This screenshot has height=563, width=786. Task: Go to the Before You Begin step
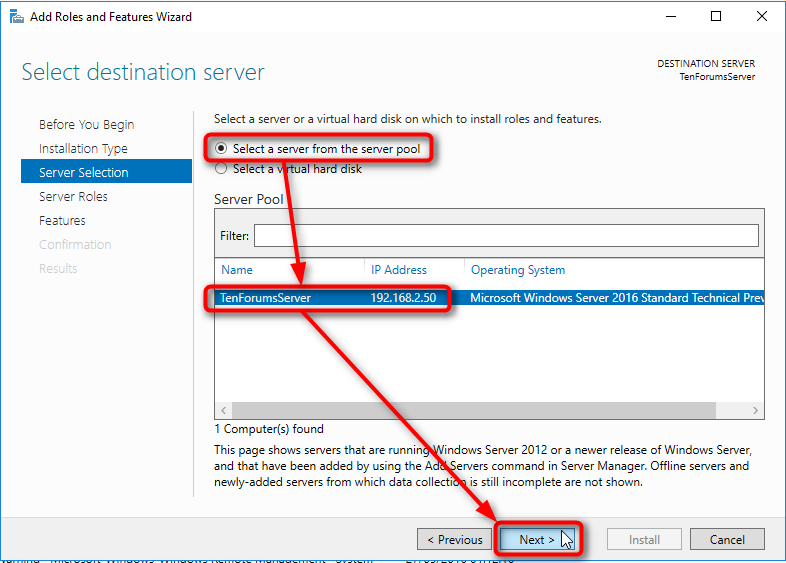point(87,124)
